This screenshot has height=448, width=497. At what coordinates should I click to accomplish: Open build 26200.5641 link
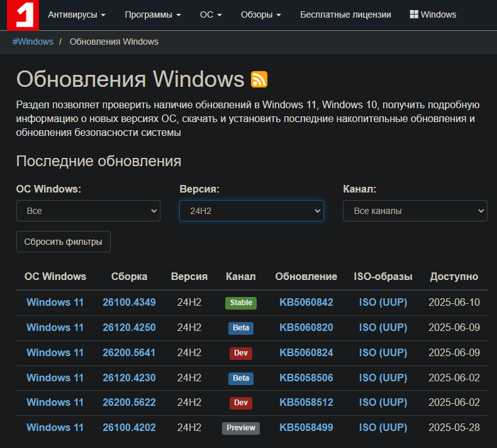129,352
